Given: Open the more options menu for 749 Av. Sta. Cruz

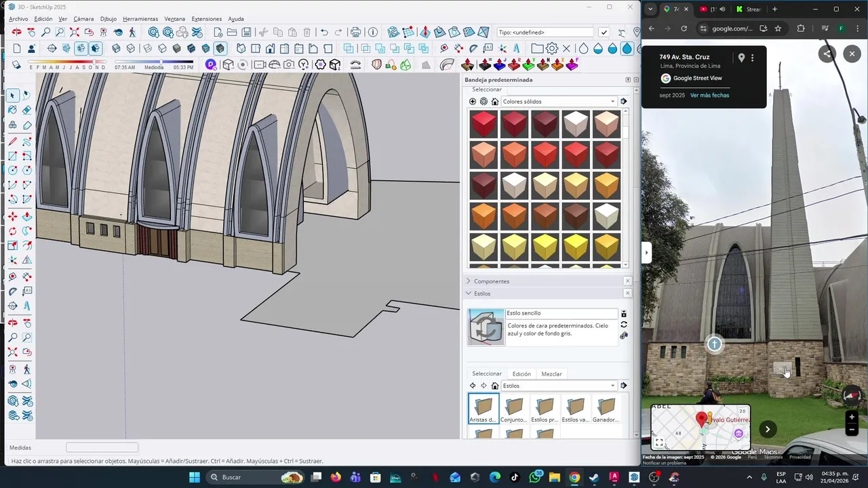Looking at the screenshot, I should pos(752,58).
